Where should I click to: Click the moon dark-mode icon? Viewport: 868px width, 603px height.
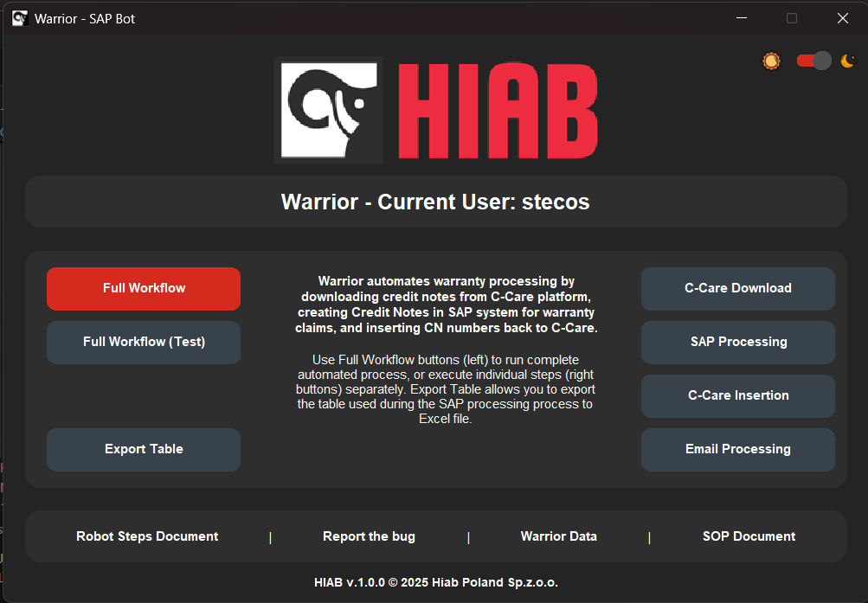[847, 61]
